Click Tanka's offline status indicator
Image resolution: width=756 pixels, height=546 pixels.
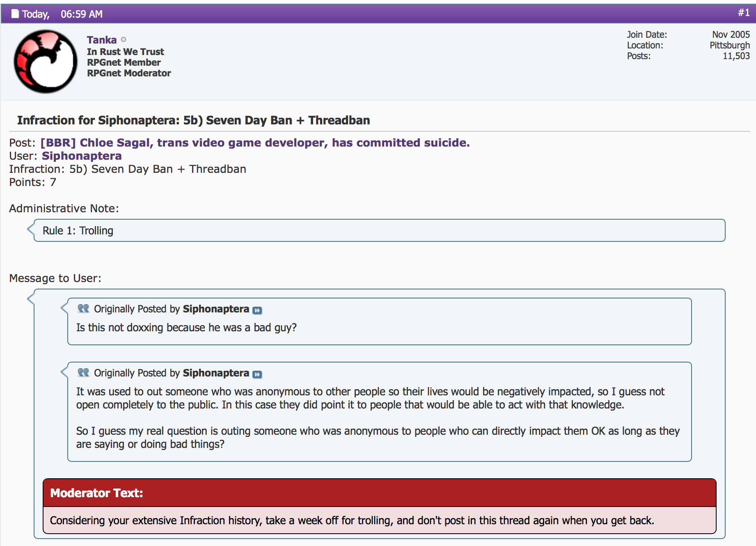[124, 39]
